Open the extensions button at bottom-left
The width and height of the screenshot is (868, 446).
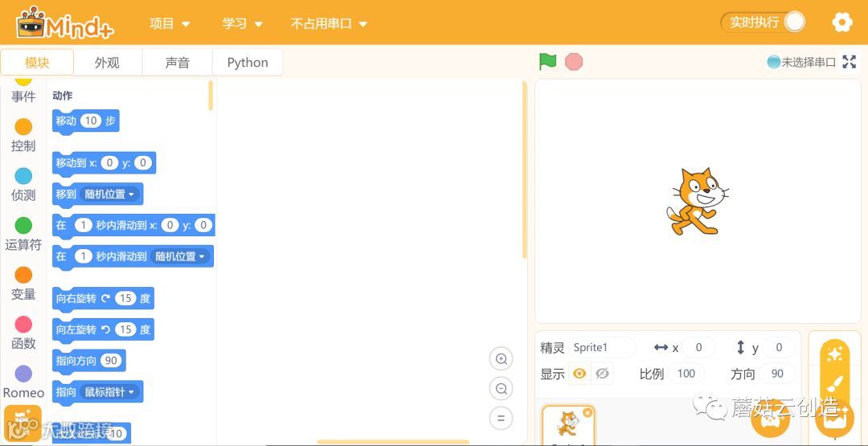point(23,423)
